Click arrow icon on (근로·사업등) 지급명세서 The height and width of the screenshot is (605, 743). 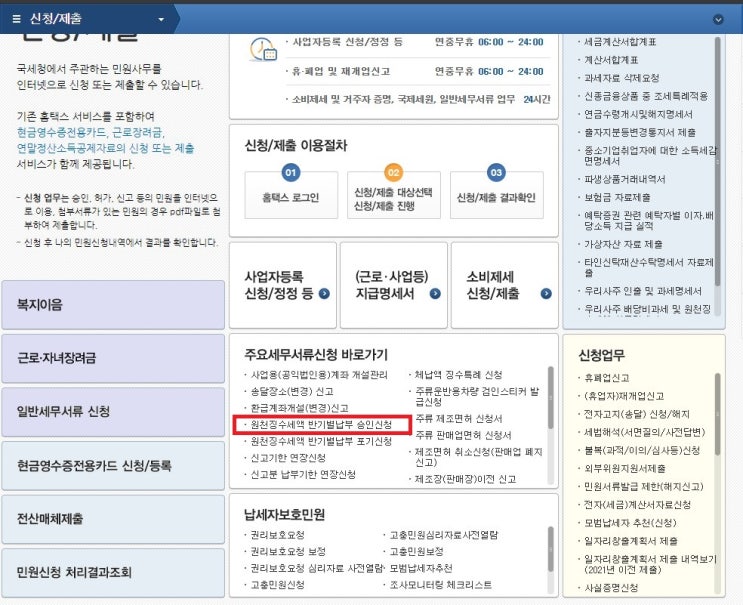435,294
